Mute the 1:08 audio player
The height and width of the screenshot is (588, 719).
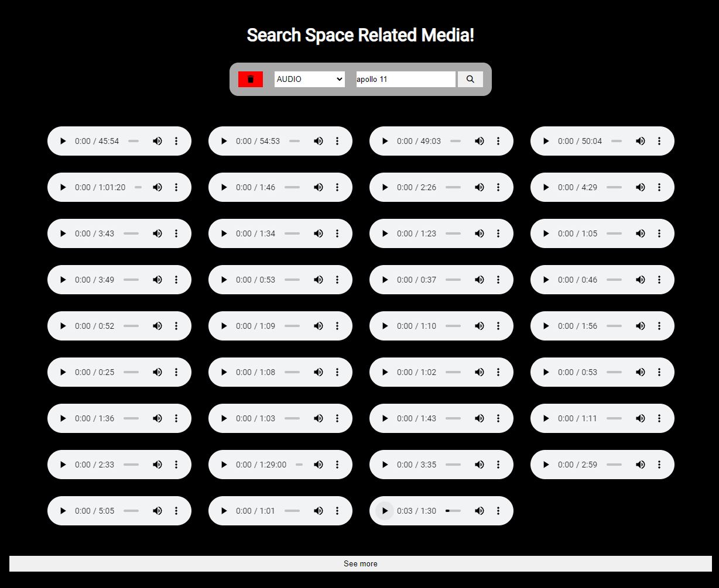319,372
